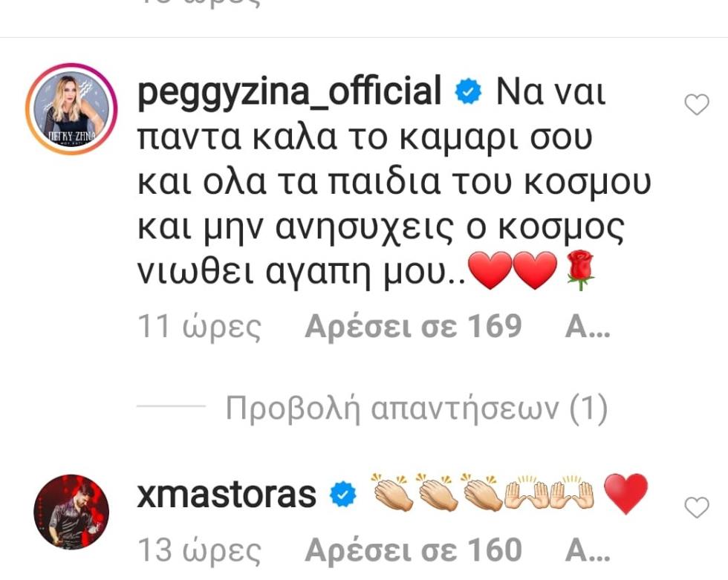Click the rose emoji in peggyzina's comment
This screenshot has width=728, height=580.
pos(580,270)
